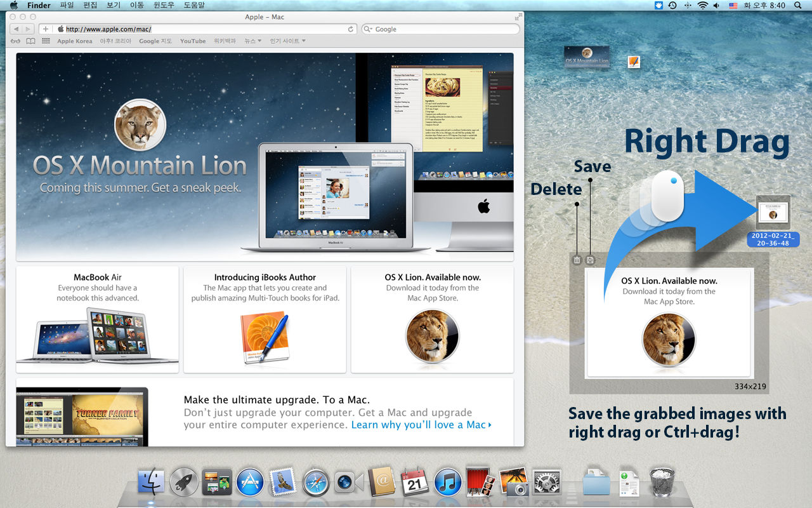Click the floppy Save icon above grabbed image
Image resolution: width=812 pixels, height=508 pixels.
590,260
